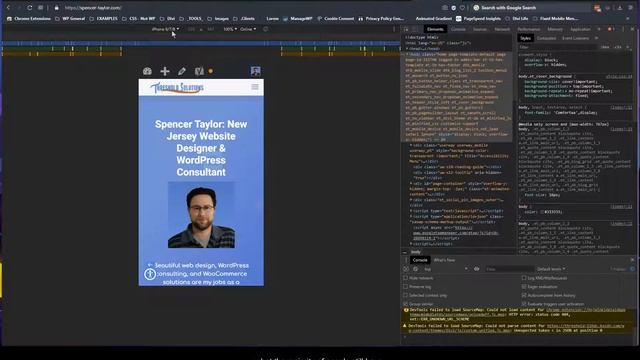Toggle Hide network checkbox
Image resolution: width=640 pixels, height=360 pixels.
[x=405, y=278]
